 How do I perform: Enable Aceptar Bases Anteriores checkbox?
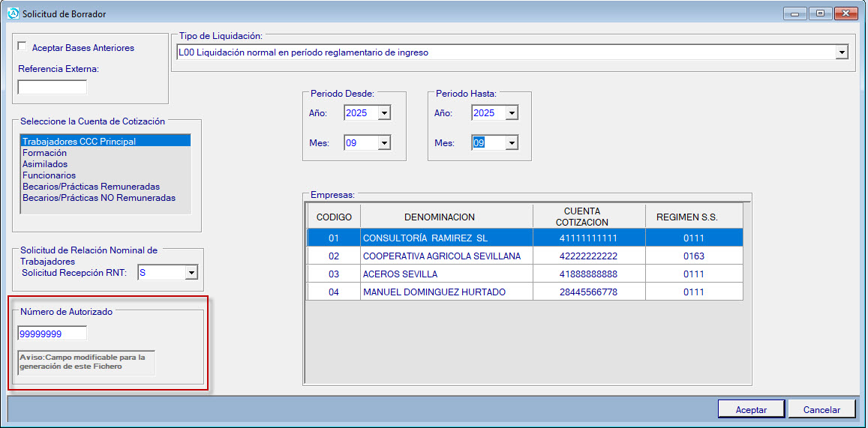[x=22, y=47]
